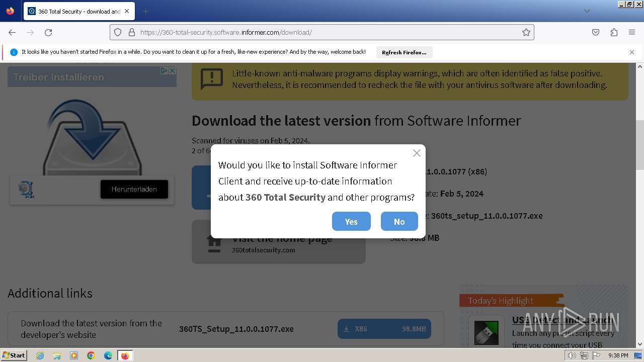Viewport: 644px width, 362px height.
Task: Close the Software Informer Client dialog
Action: click(417, 153)
